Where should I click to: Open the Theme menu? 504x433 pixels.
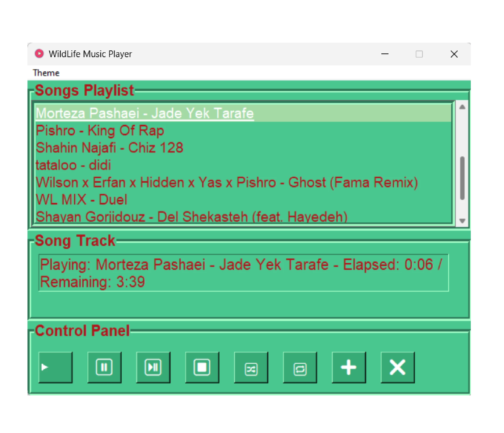coord(46,73)
